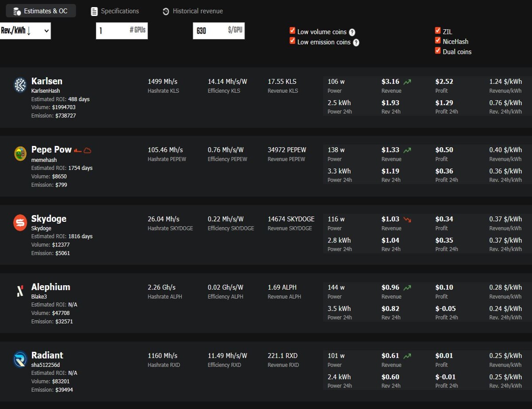Click Karlsen profit $2.52
This screenshot has width=532, height=409.
click(444, 82)
